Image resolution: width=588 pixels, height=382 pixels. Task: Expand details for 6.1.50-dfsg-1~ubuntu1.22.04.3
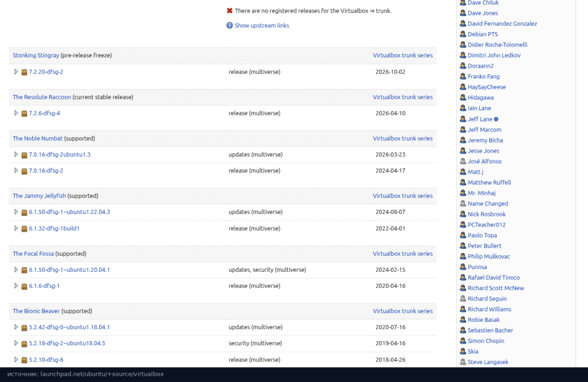(x=16, y=212)
